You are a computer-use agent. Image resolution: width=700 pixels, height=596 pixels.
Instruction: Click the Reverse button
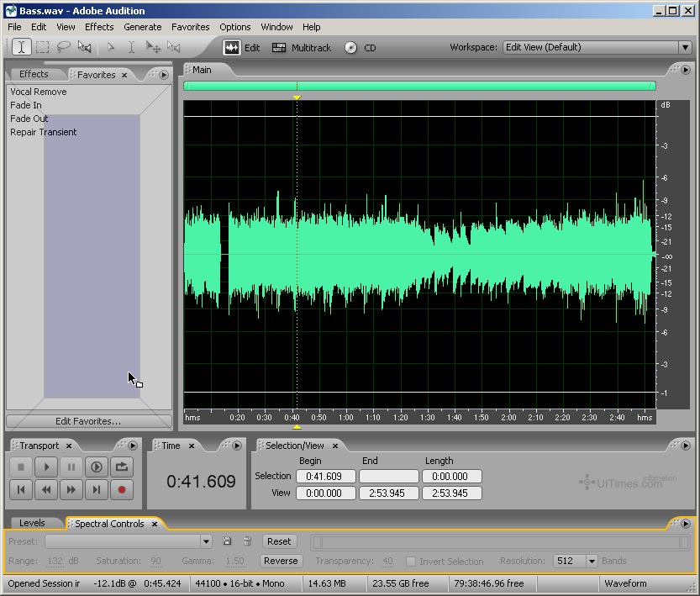click(x=281, y=561)
